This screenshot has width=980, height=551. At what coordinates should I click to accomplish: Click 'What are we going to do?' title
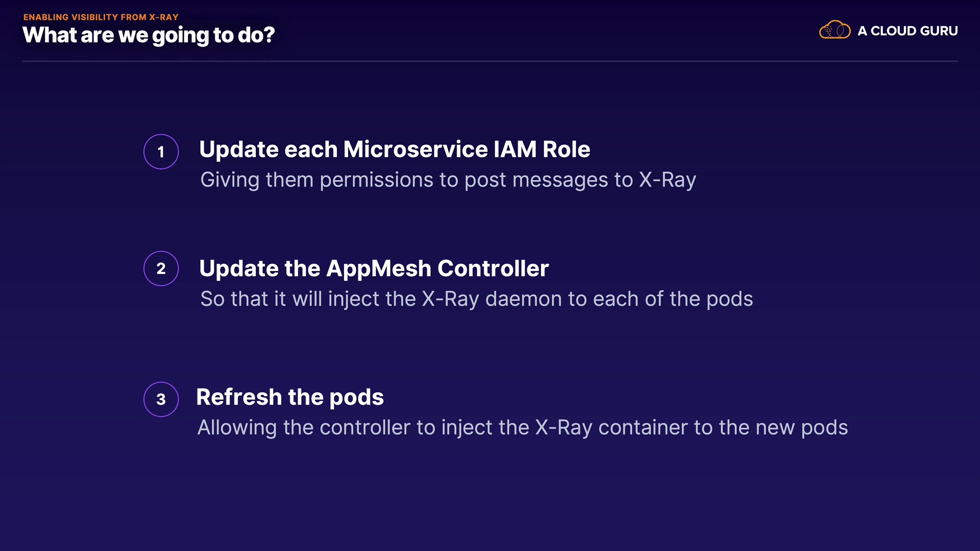[x=149, y=35]
